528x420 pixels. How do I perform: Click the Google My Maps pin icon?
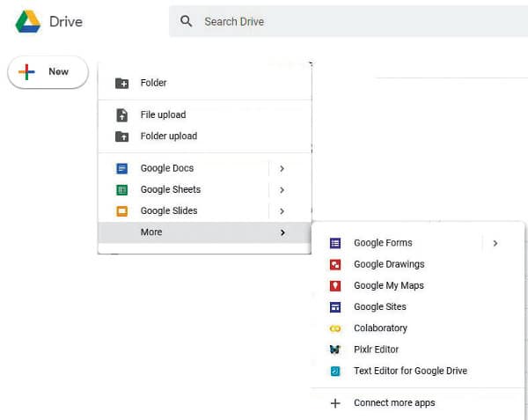click(335, 285)
